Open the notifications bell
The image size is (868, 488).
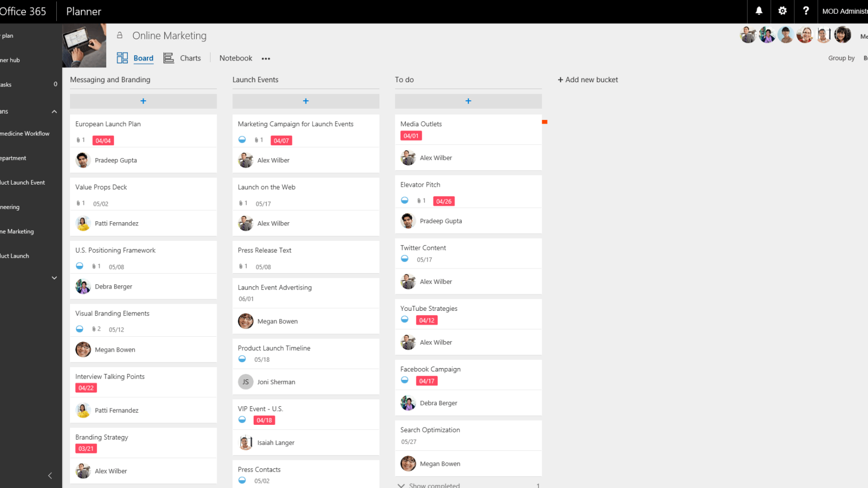759,11
